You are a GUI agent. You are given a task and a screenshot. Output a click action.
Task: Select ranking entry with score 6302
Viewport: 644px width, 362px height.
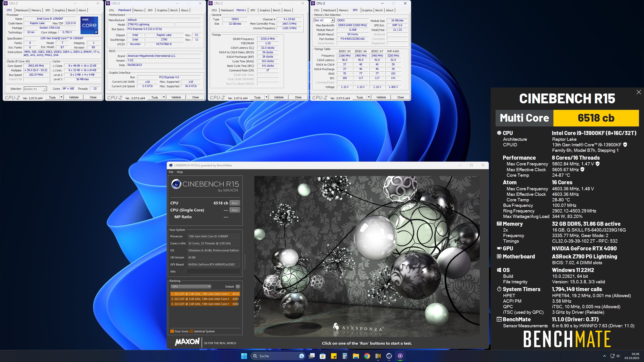(x=205, y=304)
